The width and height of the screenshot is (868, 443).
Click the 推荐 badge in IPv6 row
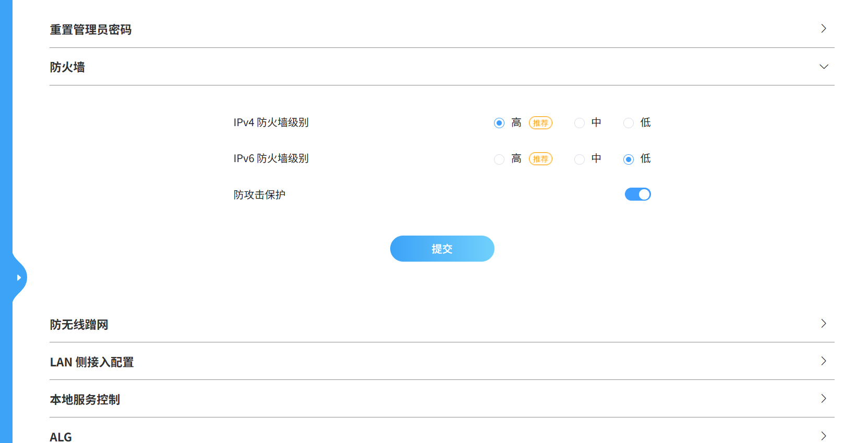[540, 159]
